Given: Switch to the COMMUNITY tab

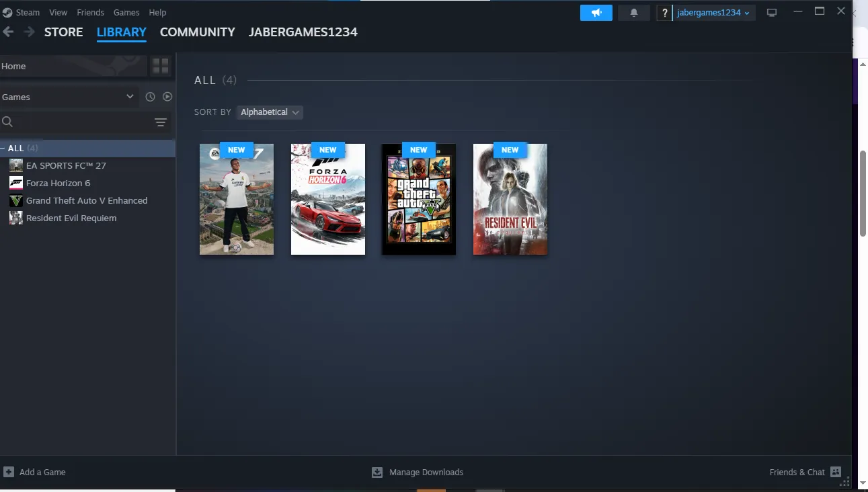Looking at the screenshot, I should [198, 32].
